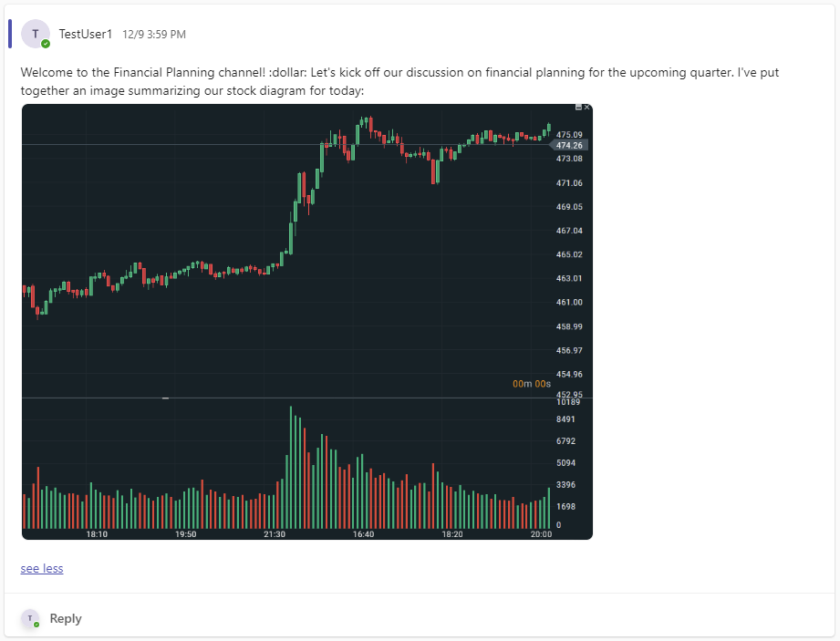840x641 pixels.
Task: Click the 475.09 price axis label
Action: [x=569, y=135]
